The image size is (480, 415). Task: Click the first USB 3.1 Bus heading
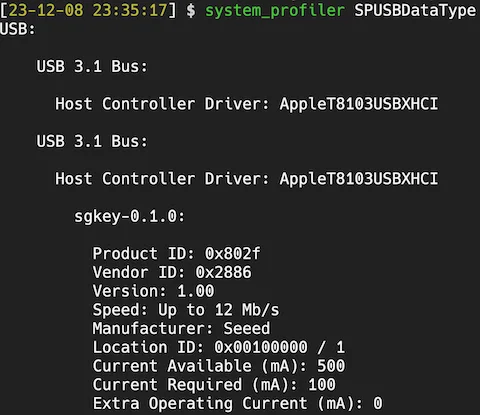(x=92, y=67)
